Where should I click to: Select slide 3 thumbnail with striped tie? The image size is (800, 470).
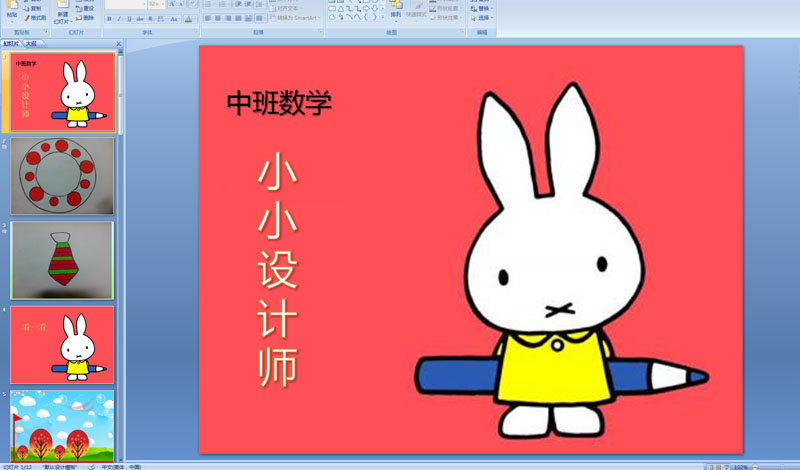tap(62, 260)
